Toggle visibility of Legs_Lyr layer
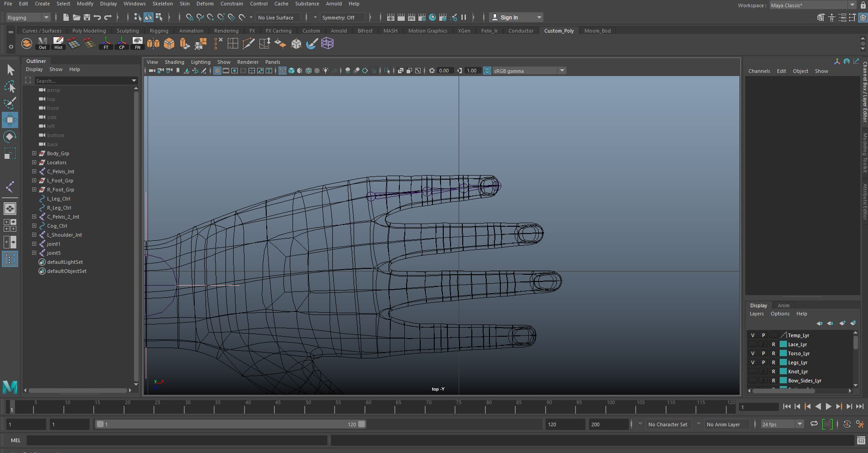Viewport: 868px width, 453px height. [x=753, y=362]
